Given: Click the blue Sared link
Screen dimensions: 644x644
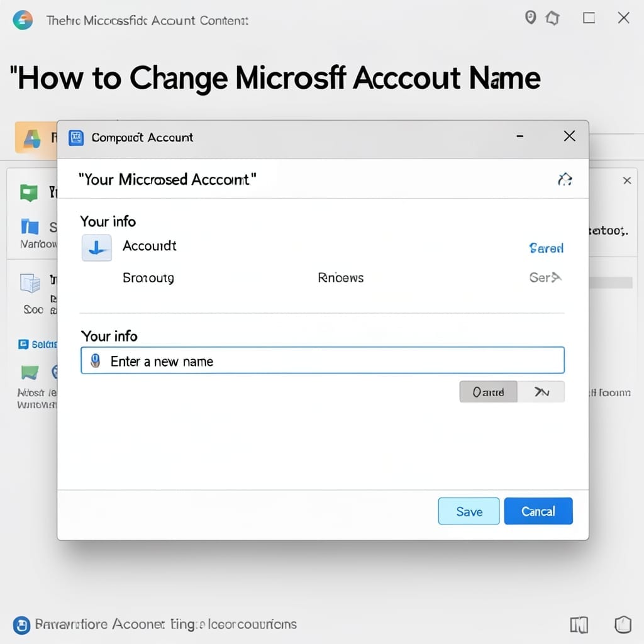Looking at the screenshot, I should point(546,248).
